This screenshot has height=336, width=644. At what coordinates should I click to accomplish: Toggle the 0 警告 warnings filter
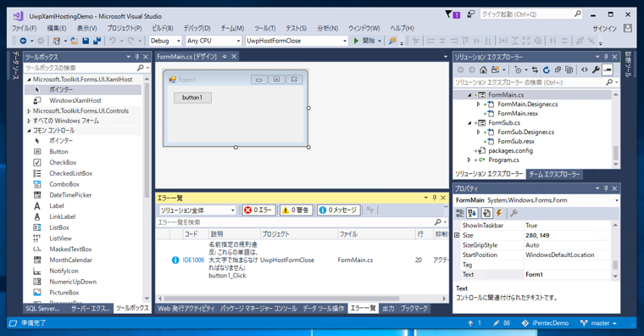[296, 210]
